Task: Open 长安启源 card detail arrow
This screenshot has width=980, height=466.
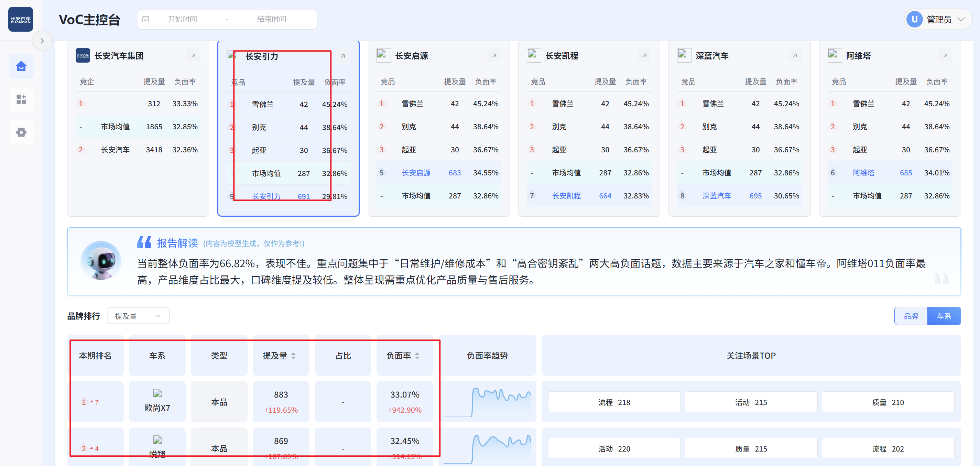Action: [494, 55]
